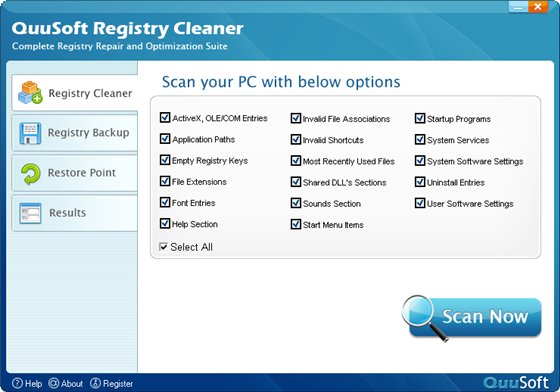Toggle the Invalid Shortcuts checkbox
The width and height of the screenshot is (560, 392).
point(296,139)
